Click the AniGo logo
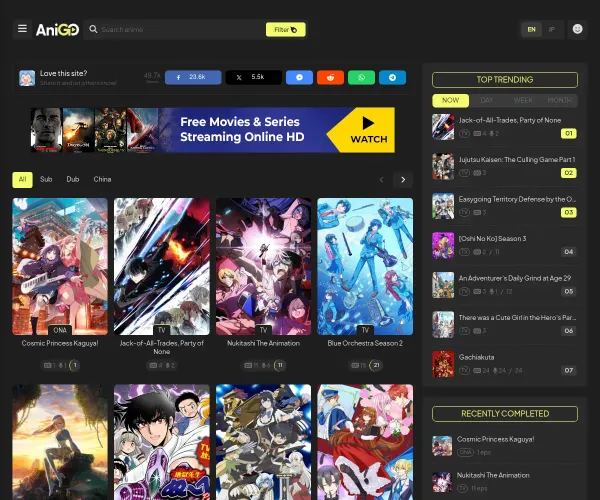This screenshot has height=500, width=600. [57, 29]
